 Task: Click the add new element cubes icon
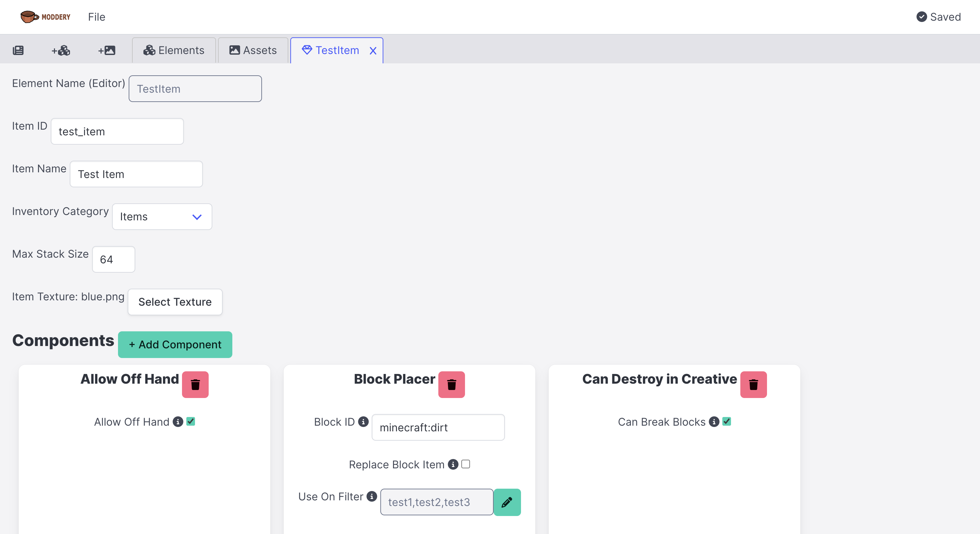[61, 50]
